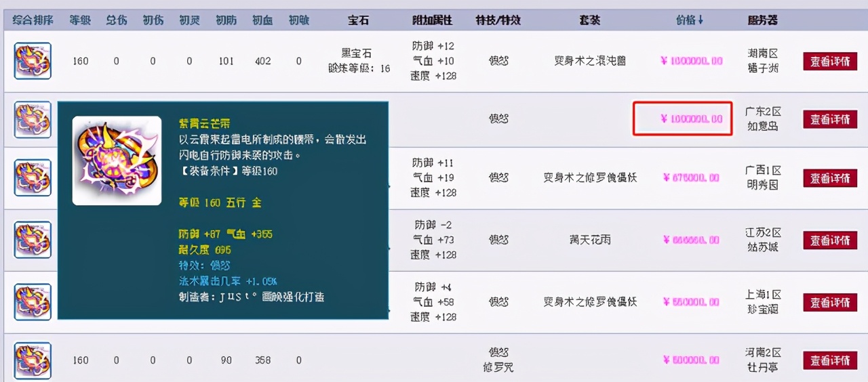Click the 河南2区 牡丹亭 server cell

(764, 360)
